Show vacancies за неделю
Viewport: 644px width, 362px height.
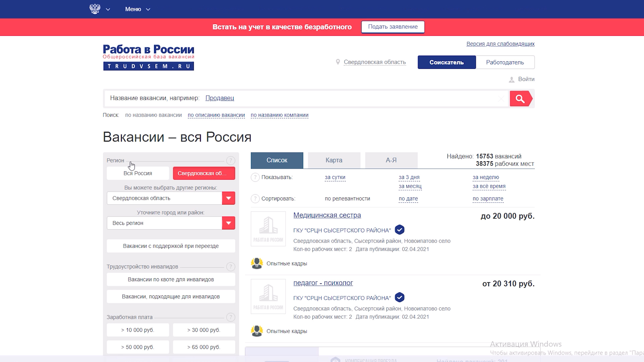[x=486, y=177]
